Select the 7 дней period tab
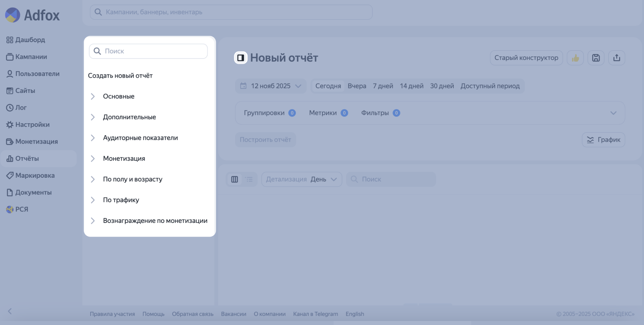This screenshot has width=644, height=325. click(x=383, y=86)
